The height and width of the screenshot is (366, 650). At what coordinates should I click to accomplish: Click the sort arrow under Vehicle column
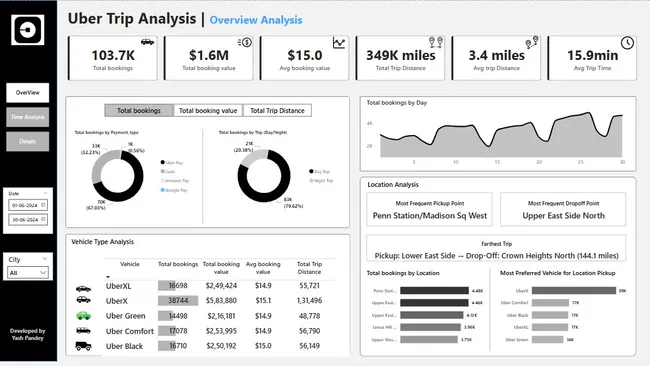[108, 277]
